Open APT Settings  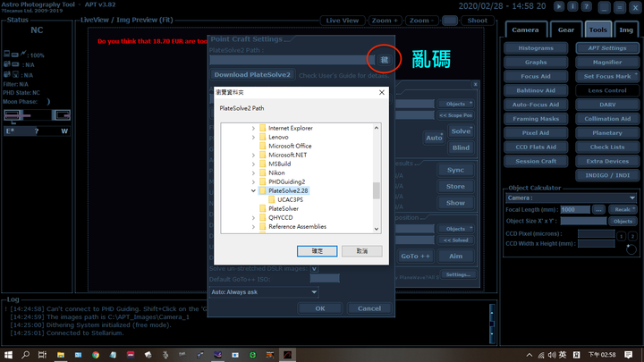tap(607, 48)
